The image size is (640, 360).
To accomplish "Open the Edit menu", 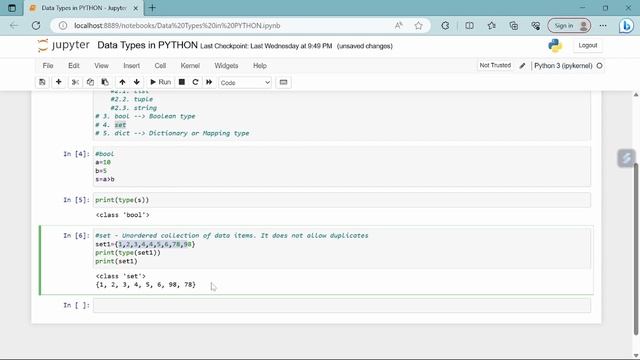I will 74,66.
